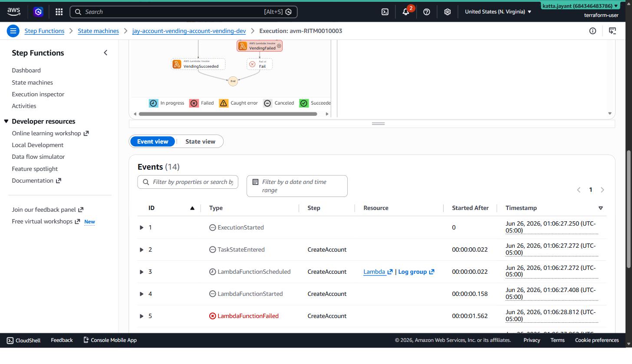This screenshot has height=364, width=632.
Task: Open the settings gear icon
Action: point(448,12)
